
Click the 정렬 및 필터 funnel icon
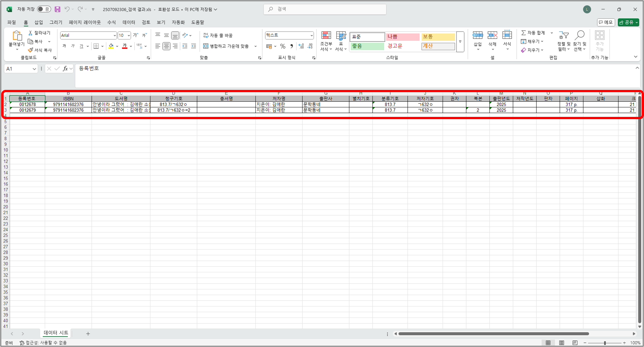(564, 36)
